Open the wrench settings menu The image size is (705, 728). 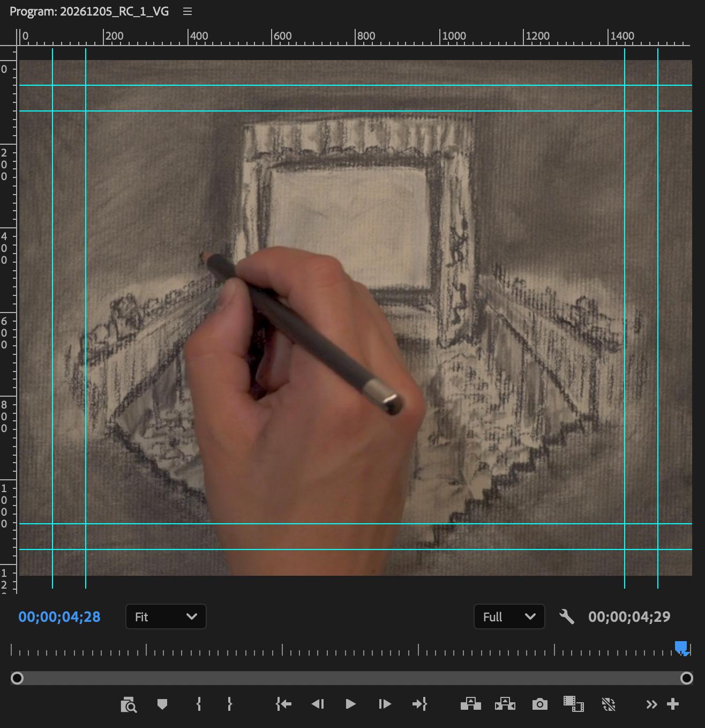point(566,616)
